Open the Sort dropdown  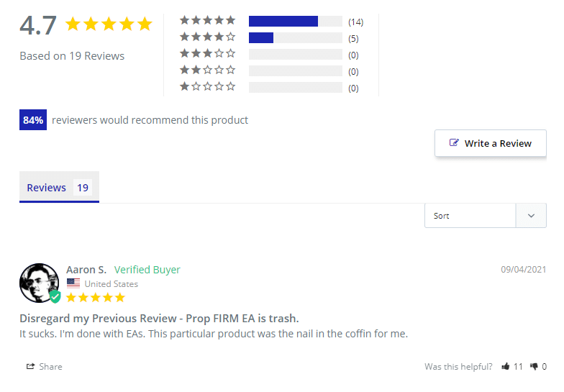point(470,216)
